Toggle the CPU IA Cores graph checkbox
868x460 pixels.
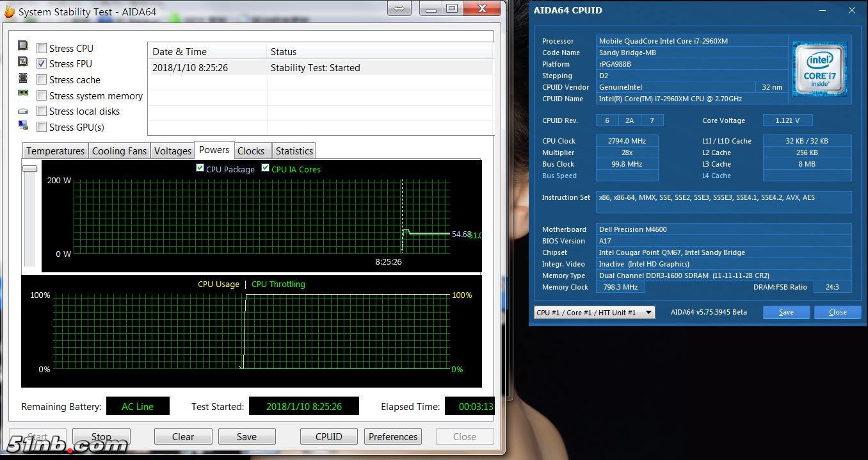click(x=266, y=168)
